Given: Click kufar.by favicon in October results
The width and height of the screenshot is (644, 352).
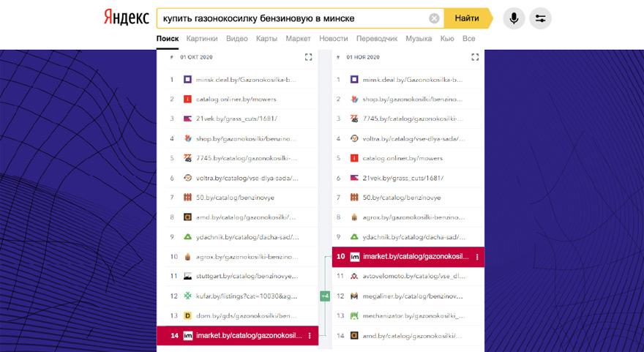Looking at the screenshot, I should point(187,296).
